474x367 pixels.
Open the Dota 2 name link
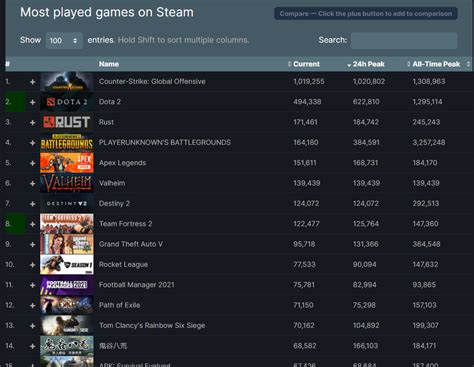pos(110,102)
